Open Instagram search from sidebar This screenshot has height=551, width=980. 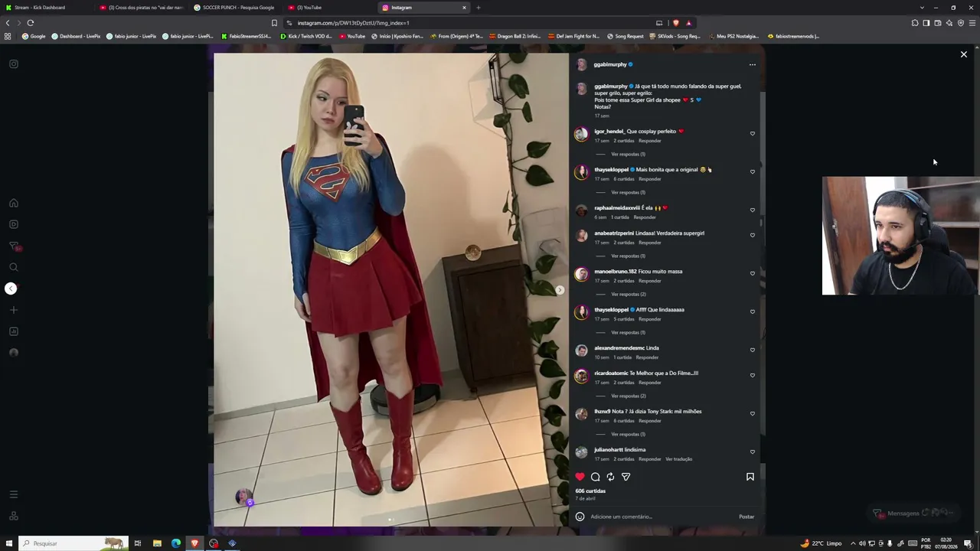[14, 267]
